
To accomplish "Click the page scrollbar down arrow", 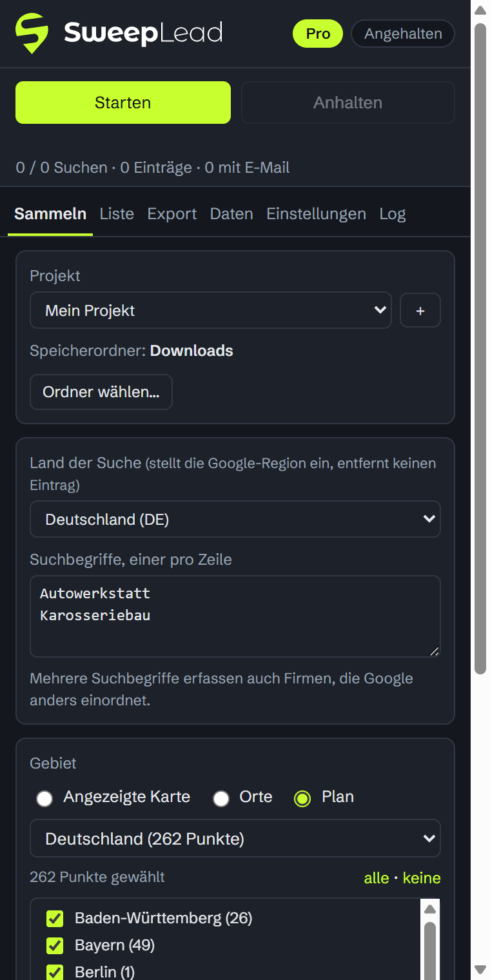I will click(480, 969).
